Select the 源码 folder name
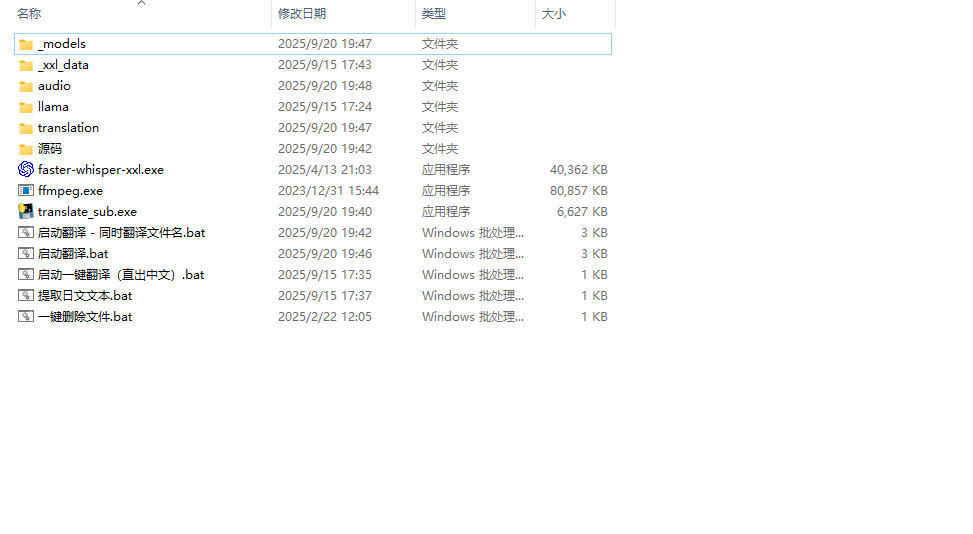Screen dimensions: 973x534 click(x=50, y=149)
